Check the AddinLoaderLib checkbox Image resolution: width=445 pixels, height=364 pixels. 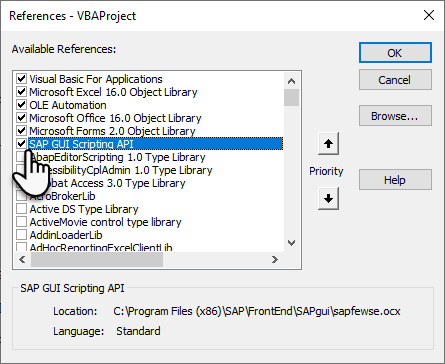coord(21,235)
